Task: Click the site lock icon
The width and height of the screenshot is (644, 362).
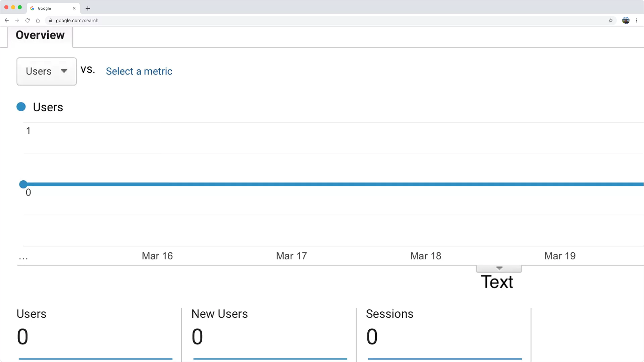Action: click(51, 20)
